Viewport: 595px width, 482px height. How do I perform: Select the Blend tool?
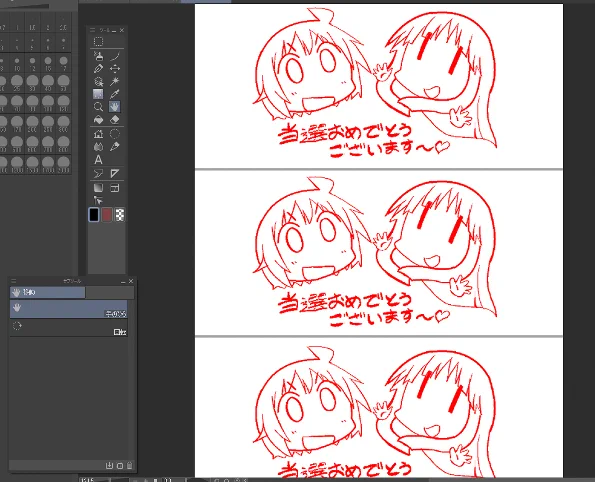98,146
